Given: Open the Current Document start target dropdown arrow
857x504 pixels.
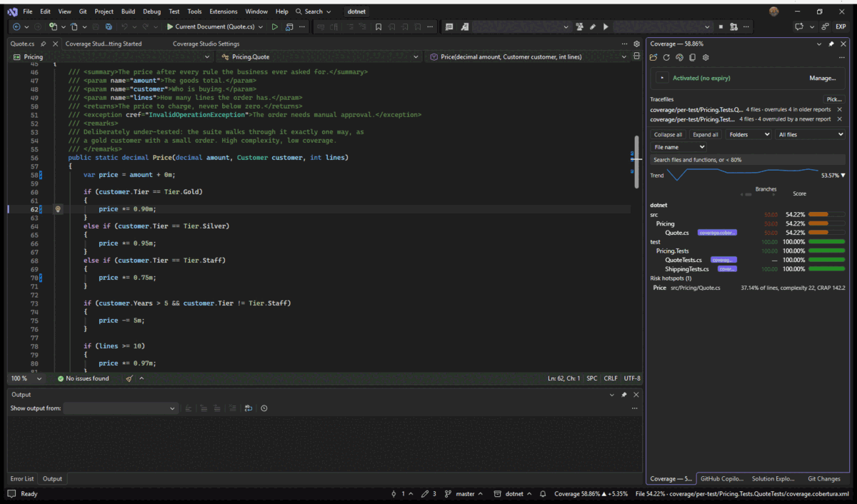Looking at the screenshot, I should pyautogui.click(x=261, y=26).
